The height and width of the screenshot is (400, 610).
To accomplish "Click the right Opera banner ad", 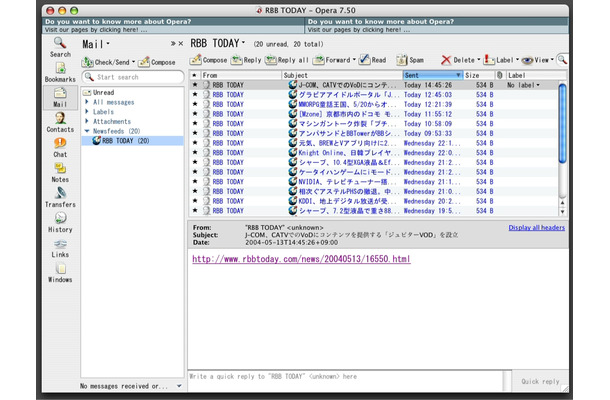I will click(437, 25).
